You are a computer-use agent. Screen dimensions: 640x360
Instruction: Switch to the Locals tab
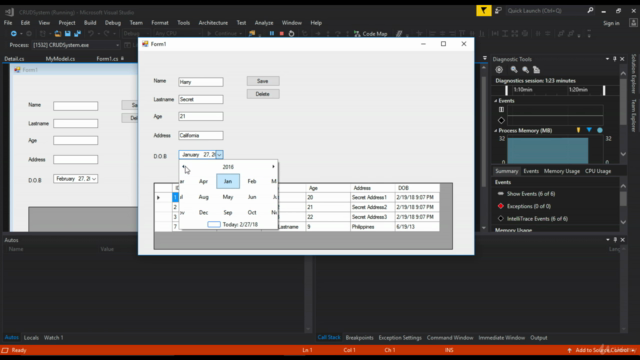coord(31,338)
